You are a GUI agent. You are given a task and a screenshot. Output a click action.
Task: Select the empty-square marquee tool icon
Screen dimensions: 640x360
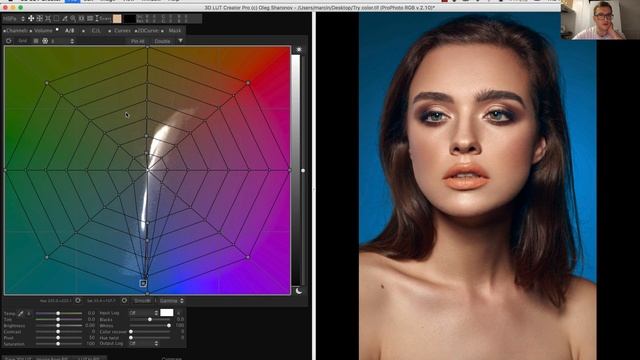coord(56,18)
